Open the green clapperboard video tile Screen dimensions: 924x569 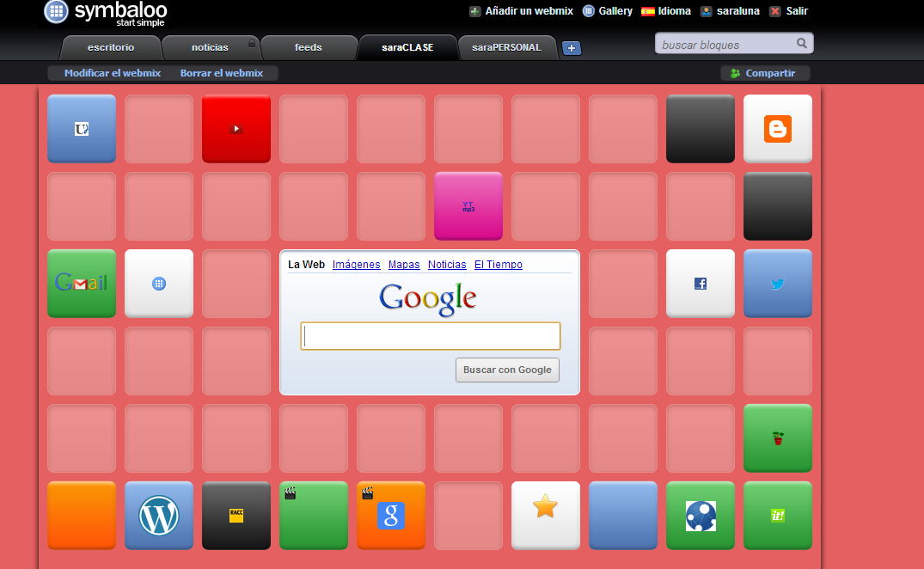[314, 516]
